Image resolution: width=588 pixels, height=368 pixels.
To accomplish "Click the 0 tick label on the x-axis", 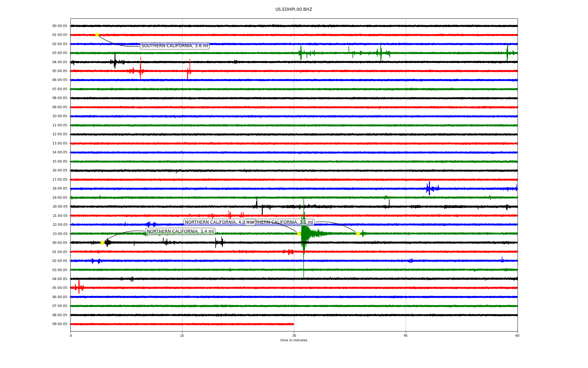I will 71,335.
